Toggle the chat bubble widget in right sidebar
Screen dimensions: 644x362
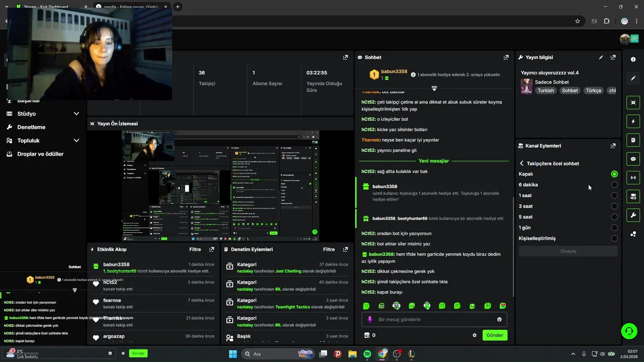point(633,159)
